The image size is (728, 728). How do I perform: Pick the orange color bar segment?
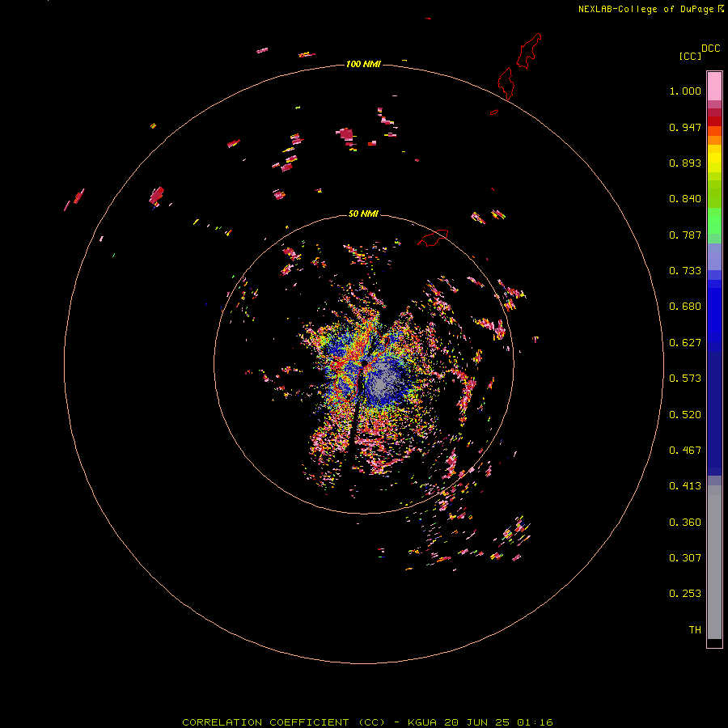(x=714, y=140)
